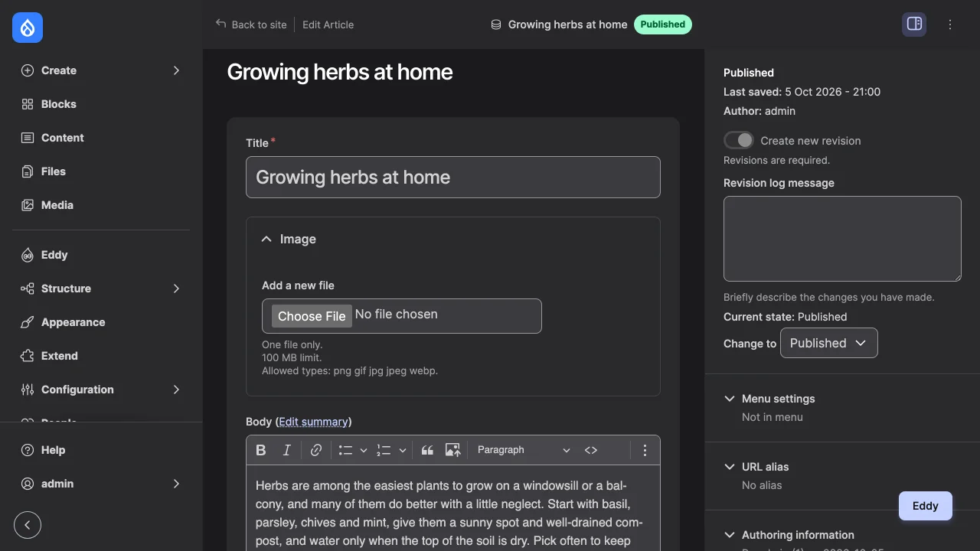Open Eddy in the sidebar

pos(101,255)
